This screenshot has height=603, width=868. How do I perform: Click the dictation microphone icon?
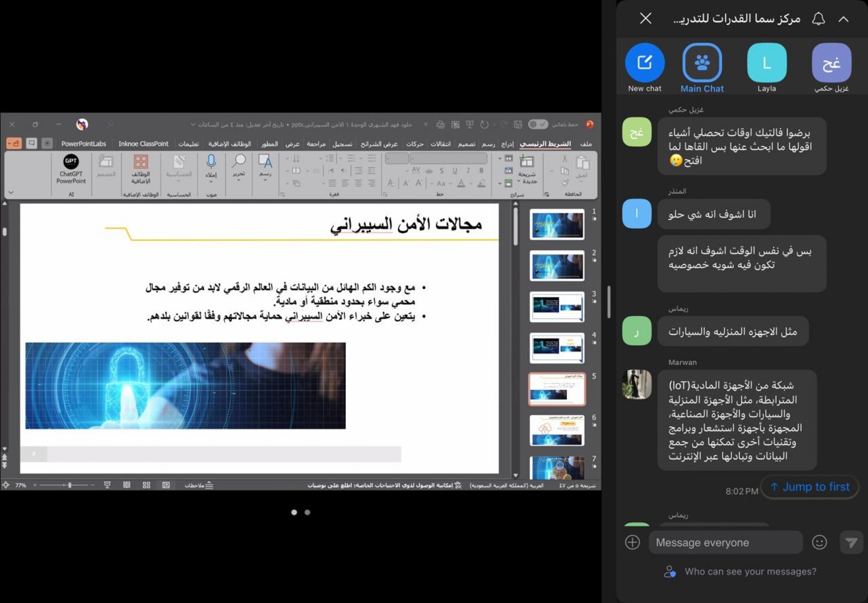(211, 161)
